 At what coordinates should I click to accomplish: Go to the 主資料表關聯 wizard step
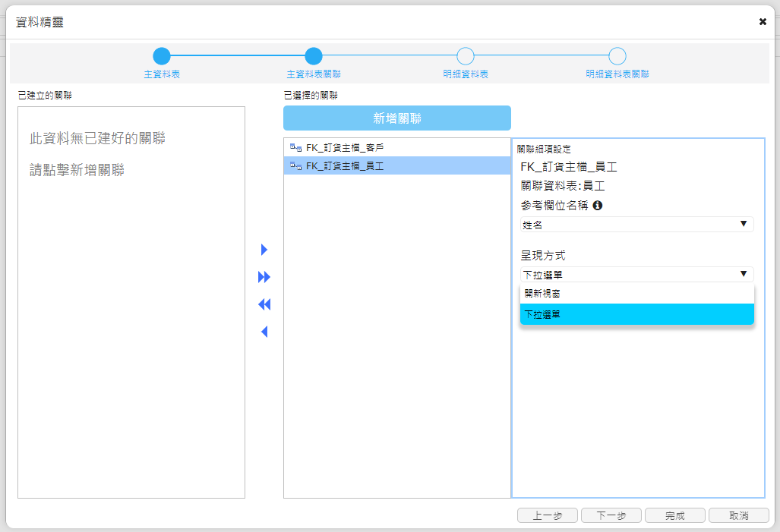(314, 56)
